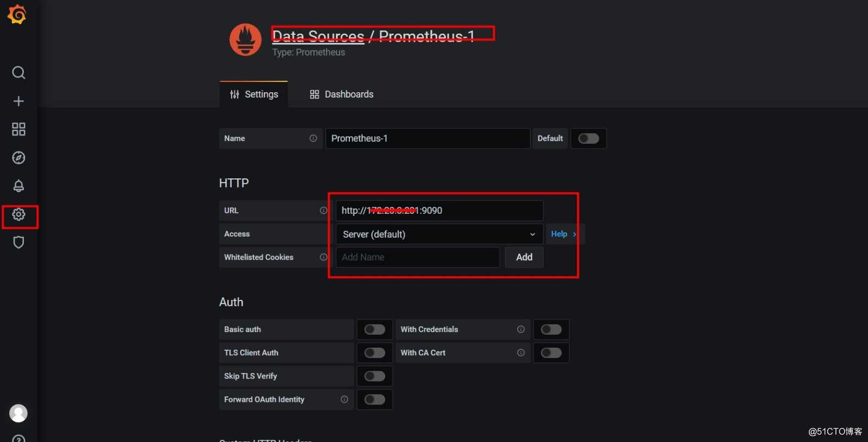This screenshot has width=868, height=442.
Task: Click the 'Type: Prometheus' subtitle text
Action: [x=309, y=52]
